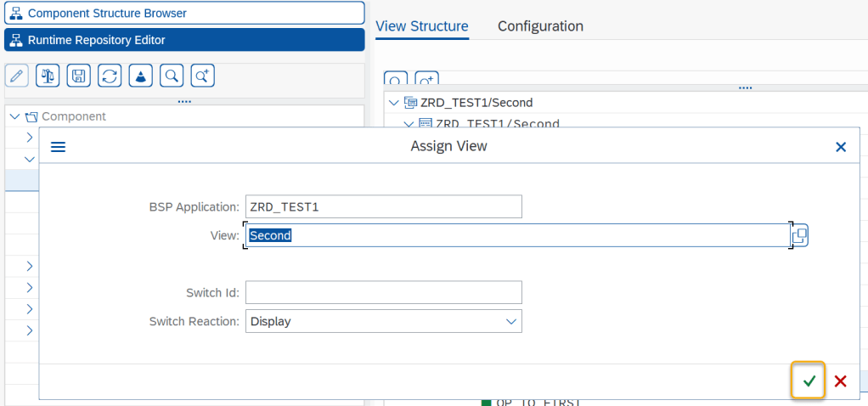
Task: Collapse the ZRD_TEST1/Second root node
Action: pos(392,103)
